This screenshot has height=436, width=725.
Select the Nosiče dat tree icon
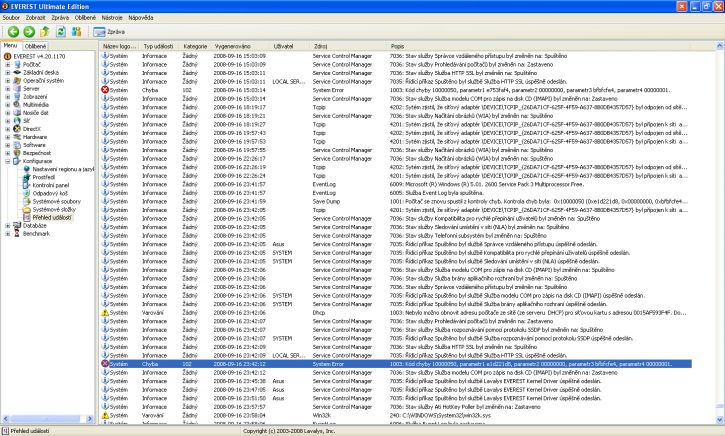(x=18, y=112)
